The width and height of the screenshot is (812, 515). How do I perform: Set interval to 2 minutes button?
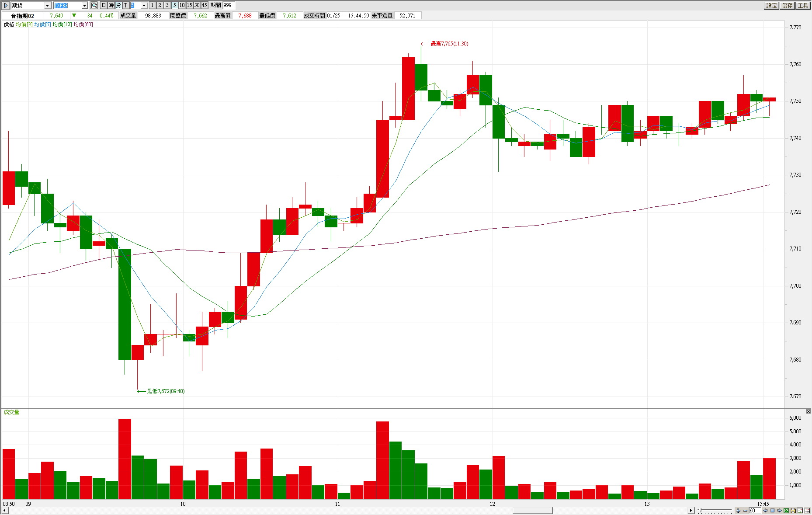pyautogui.click(x=160, y=5)
